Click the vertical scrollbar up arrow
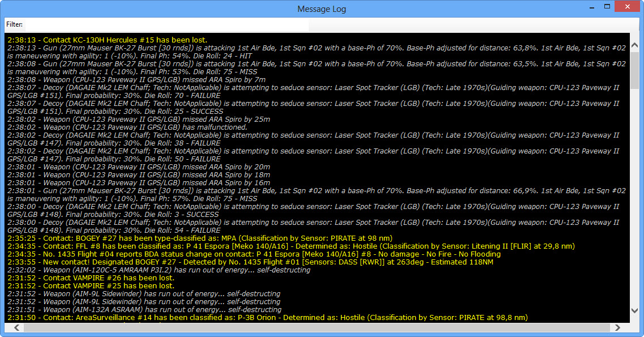Image resolution: width=644 pixels, height=337 pixels. [634, 45]
